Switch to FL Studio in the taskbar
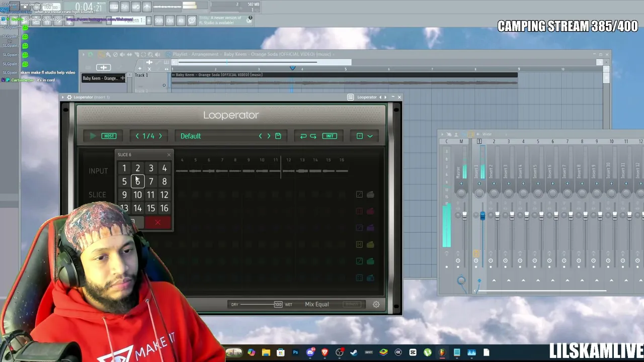Viewport: 644px width, 362px height. click(442, 352)
